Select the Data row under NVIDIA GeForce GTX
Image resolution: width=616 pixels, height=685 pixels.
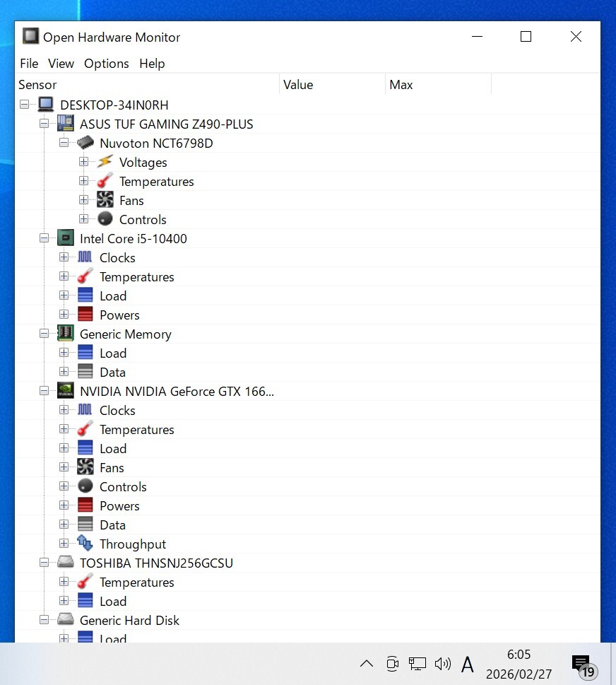coord(308,525)
